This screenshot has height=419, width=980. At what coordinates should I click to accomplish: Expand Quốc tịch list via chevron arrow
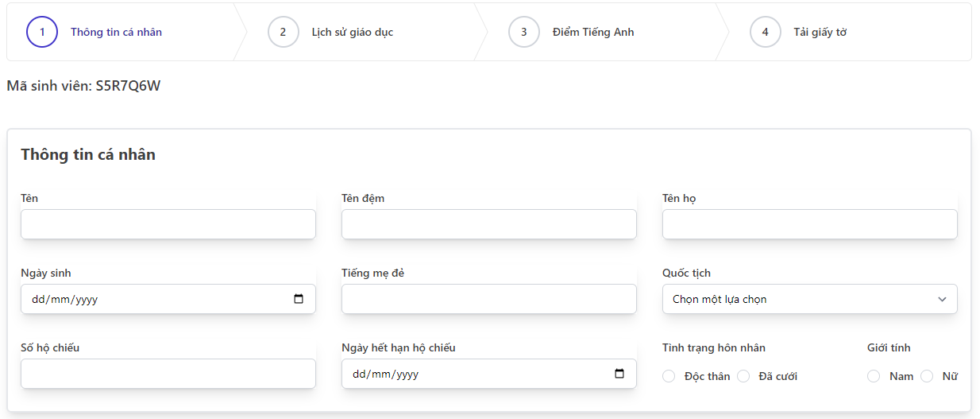[942, 300]
